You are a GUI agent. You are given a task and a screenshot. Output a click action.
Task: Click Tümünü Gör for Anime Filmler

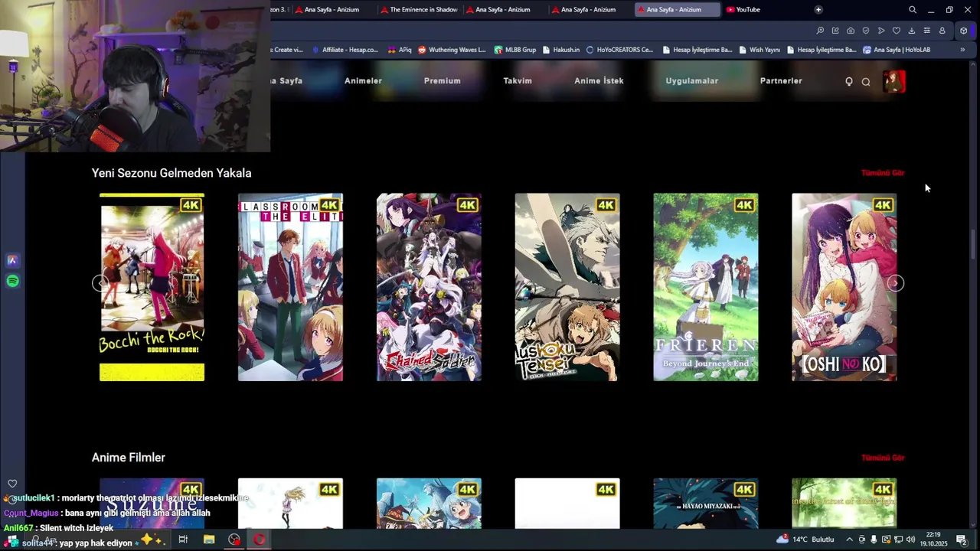pyautogui.click(x=883, y=458)
